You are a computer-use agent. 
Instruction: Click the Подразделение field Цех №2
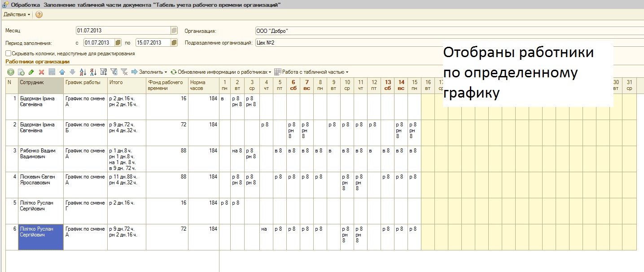[x=449, y=43]
